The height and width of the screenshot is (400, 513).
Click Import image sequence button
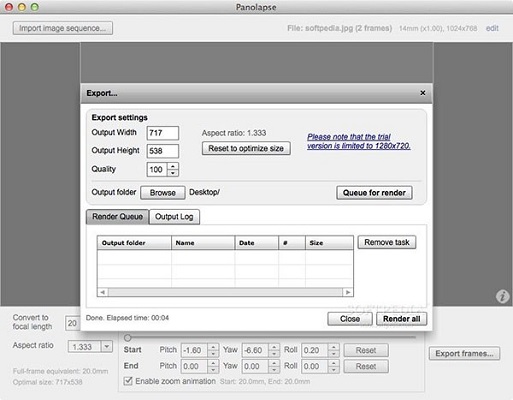63,28
